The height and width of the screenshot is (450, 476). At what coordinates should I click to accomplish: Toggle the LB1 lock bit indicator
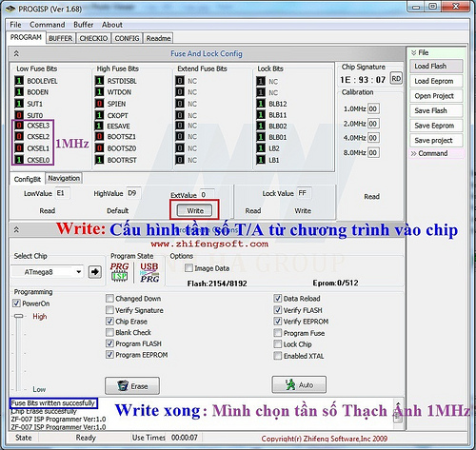(x=261, y=160)
